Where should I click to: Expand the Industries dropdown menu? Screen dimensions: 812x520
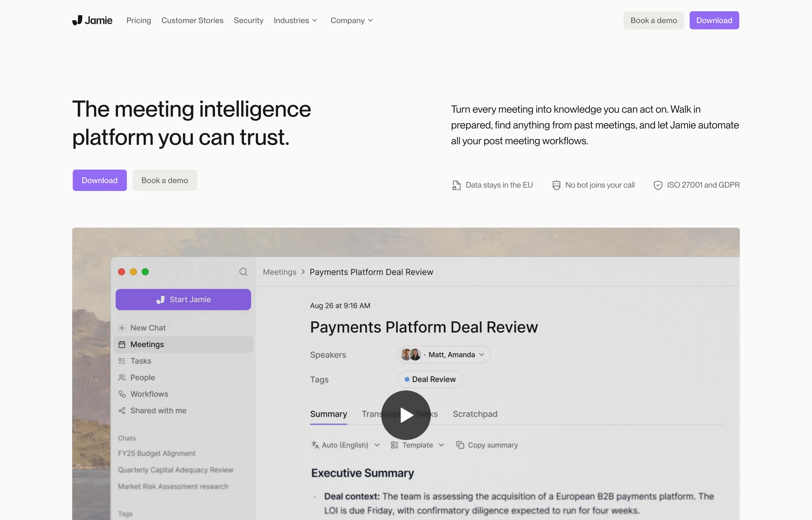[x=295, y=20]
